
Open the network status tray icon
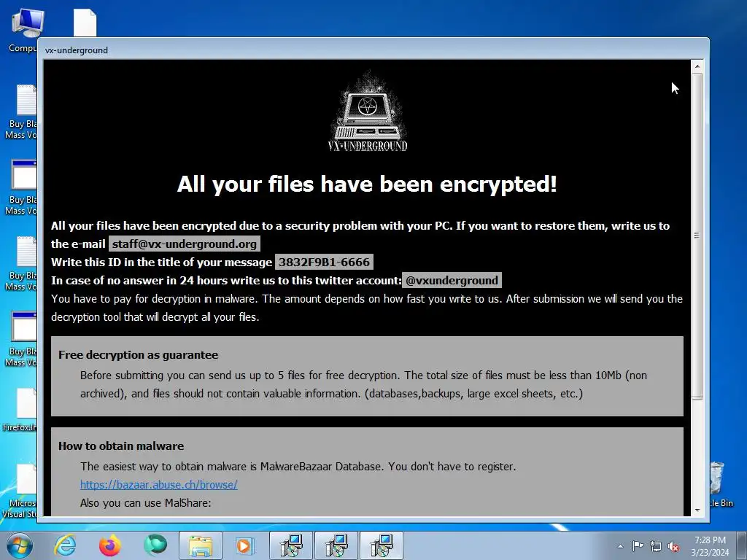pos(656,546)
